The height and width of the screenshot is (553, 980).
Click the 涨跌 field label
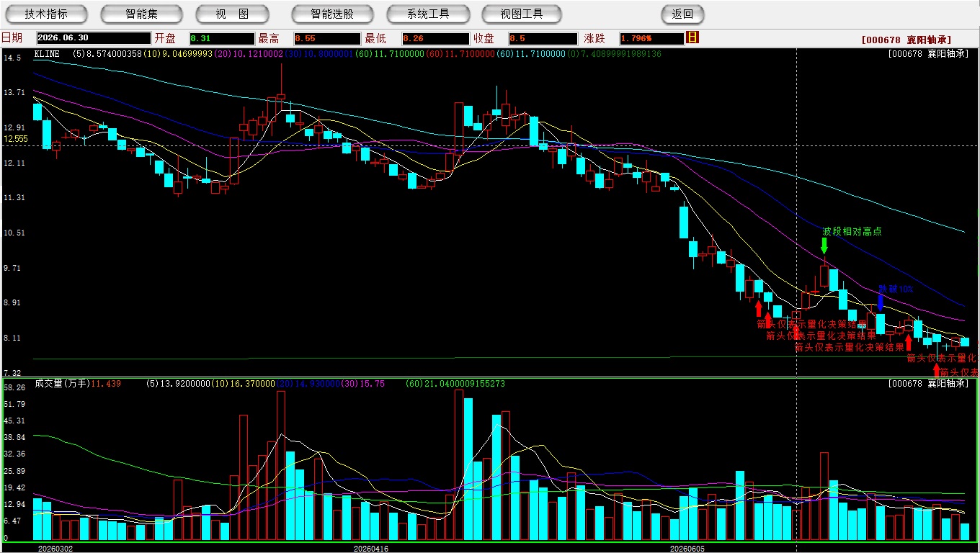(594, 38)
